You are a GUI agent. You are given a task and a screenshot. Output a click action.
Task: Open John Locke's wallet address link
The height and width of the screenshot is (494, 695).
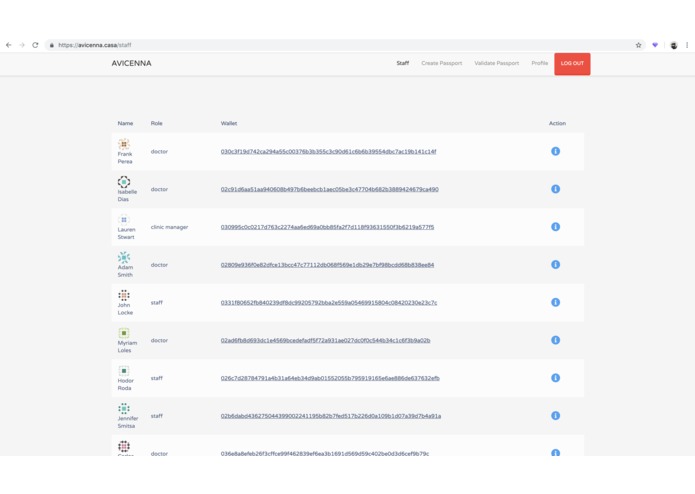(x=329, y=303)
